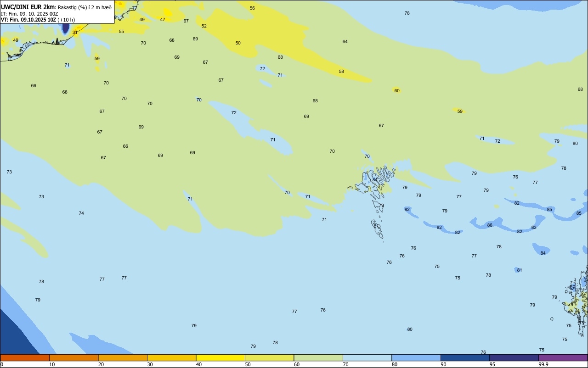Select the "Rakastig (%) í 2 m hæð" label
This screenshot has width=588, height=368.
[85, 7]
